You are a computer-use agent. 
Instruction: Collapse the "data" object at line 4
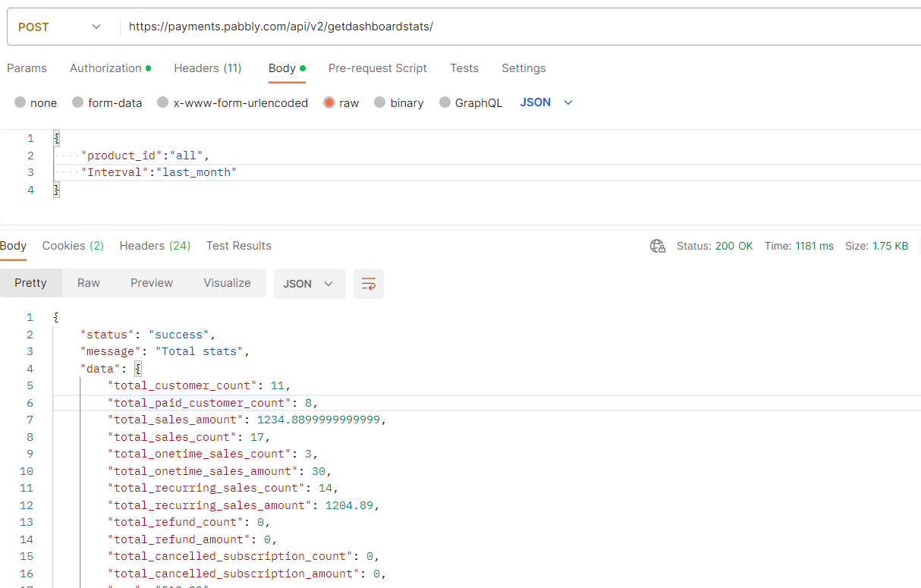138,369
